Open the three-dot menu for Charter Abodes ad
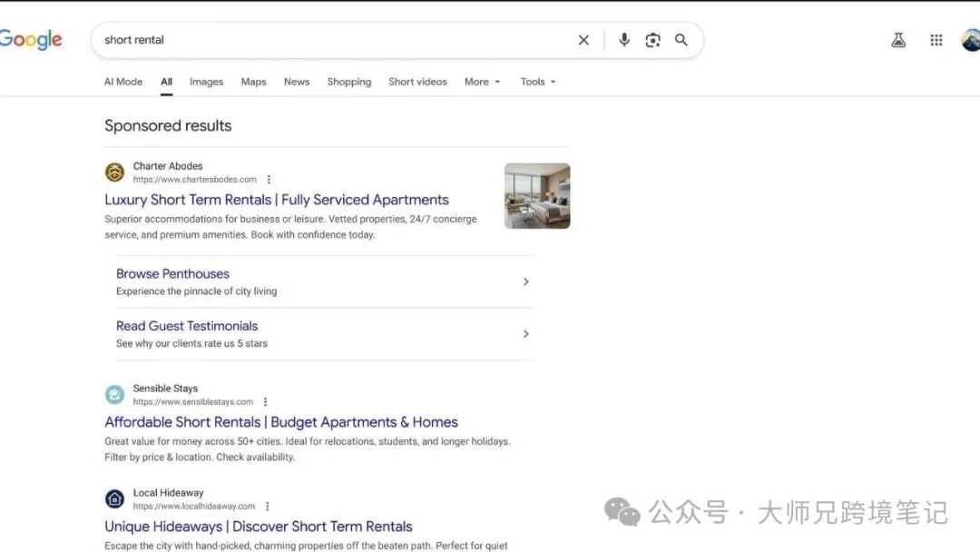 (269, 180)
